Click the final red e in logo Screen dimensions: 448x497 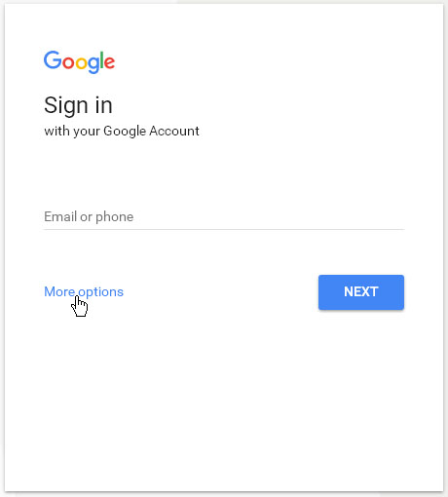110,62
